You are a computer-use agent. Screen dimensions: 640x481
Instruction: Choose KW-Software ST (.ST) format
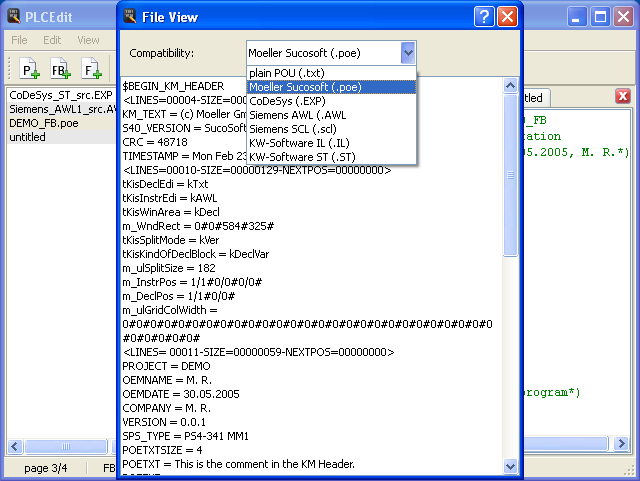point(331,157)
